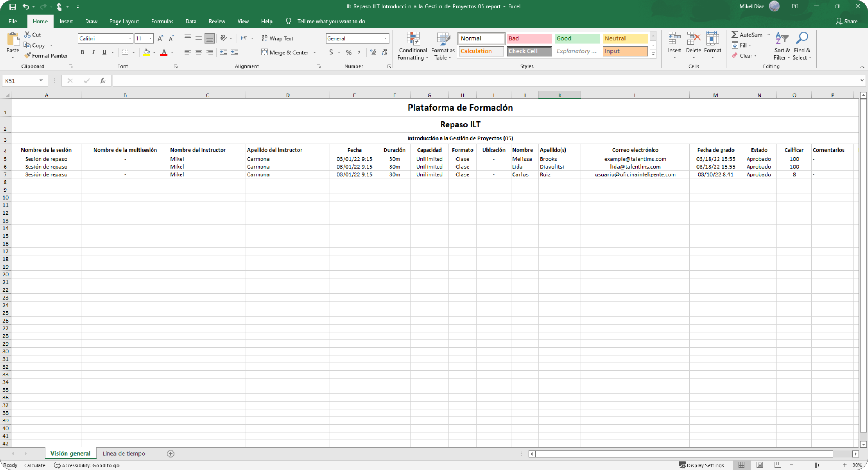This screenshot has height=470, width=868.
Task: Toggle Bold formatting
Action: coord(83,52)
